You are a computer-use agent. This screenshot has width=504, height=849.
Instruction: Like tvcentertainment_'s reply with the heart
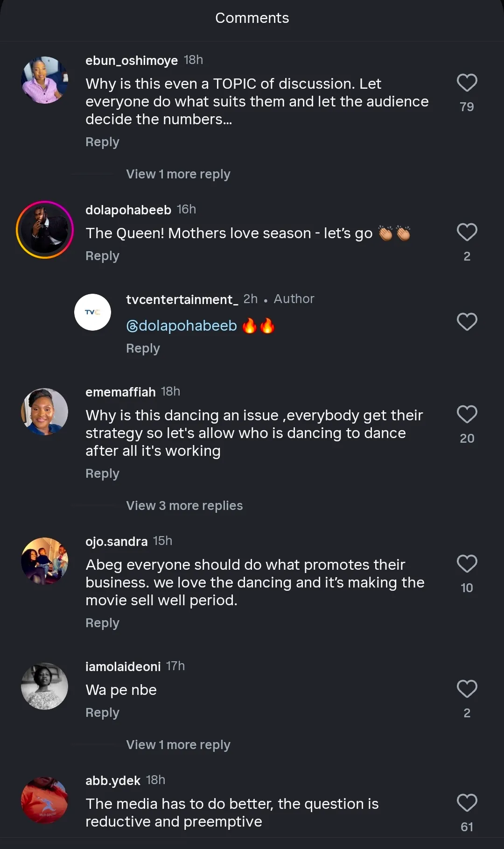pyautogui.click(x=467, y=322)
